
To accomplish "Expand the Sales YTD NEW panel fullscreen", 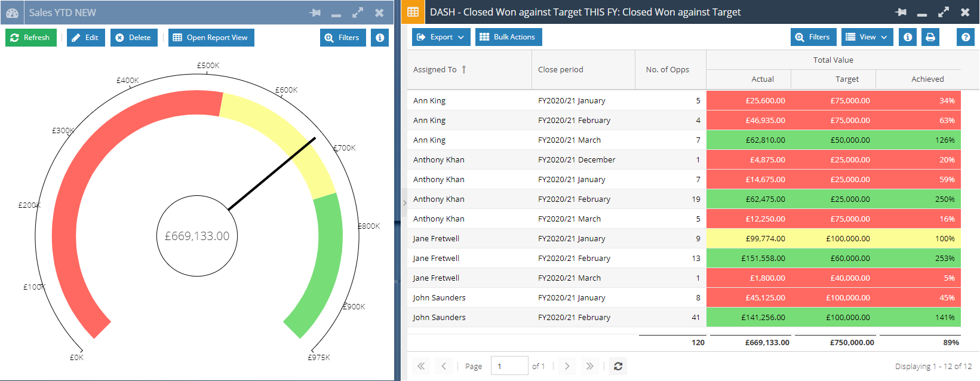I will click(358, 13).
